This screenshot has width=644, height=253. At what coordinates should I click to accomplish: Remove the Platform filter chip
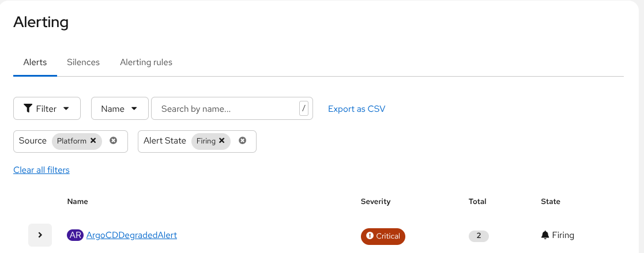pyautogui.click(x=93, y=141)
